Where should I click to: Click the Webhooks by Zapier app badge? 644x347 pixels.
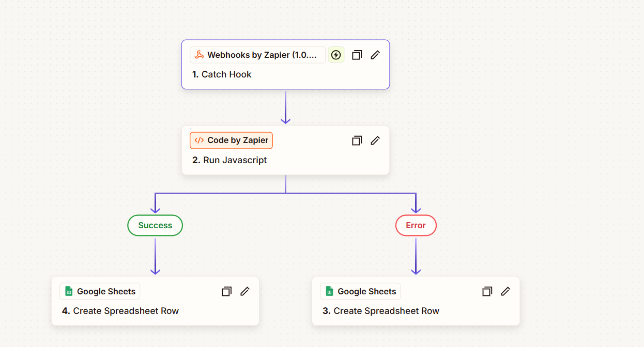pyautogui.click(x=257, y=55)
